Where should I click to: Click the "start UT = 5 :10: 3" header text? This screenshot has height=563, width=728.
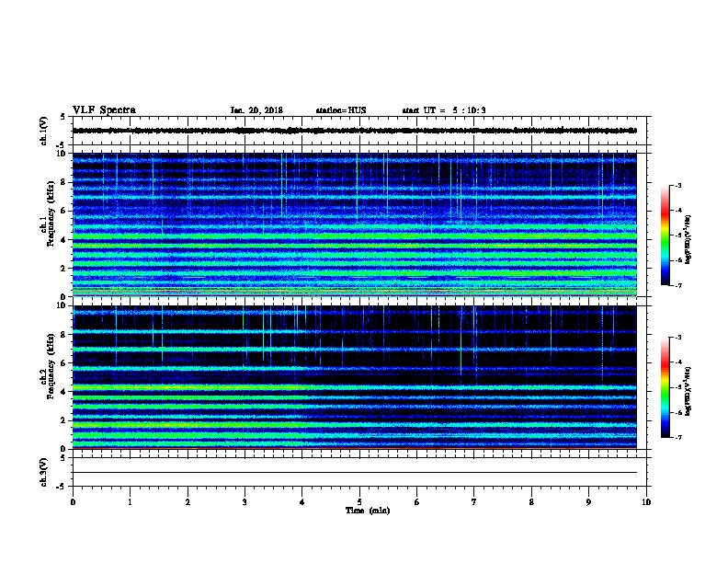(x=444, y=110)
